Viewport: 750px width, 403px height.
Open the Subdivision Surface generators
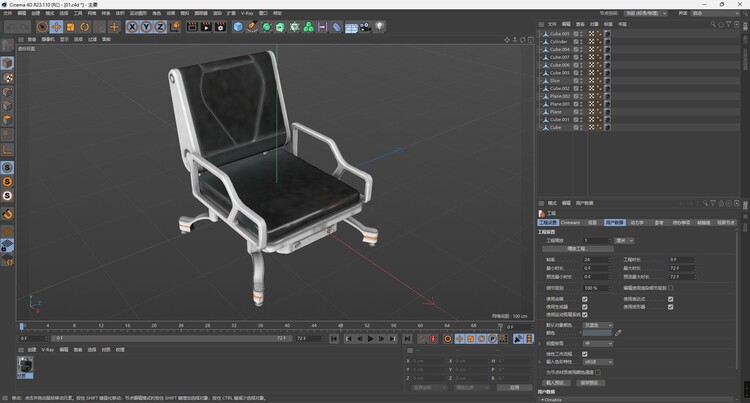click(266, 27)
